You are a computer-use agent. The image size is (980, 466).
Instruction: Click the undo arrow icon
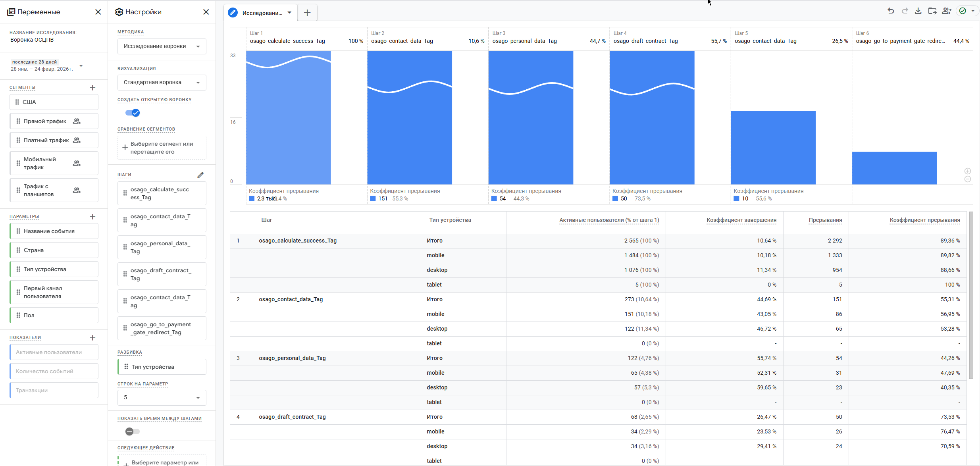[x=891, y=11]
